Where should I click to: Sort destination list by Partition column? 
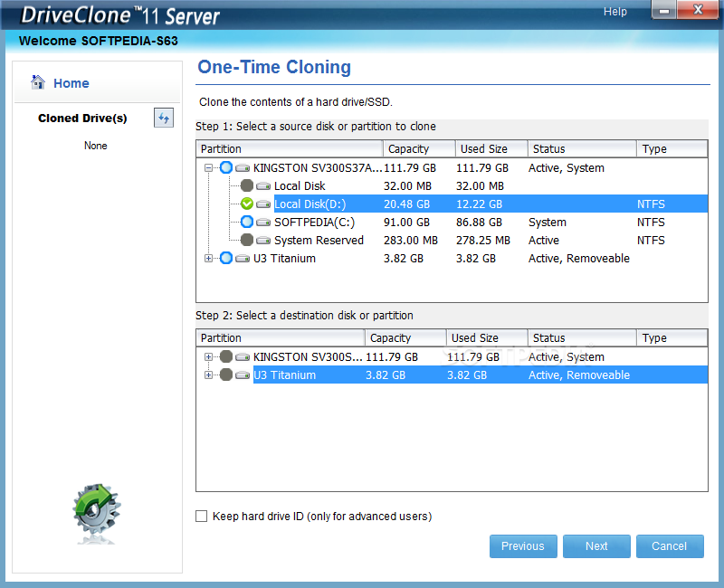(281, 337)
